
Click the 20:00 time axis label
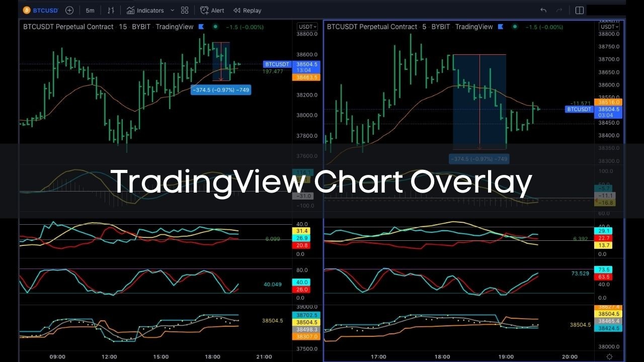pyautogui.click(x=570, y=356)
